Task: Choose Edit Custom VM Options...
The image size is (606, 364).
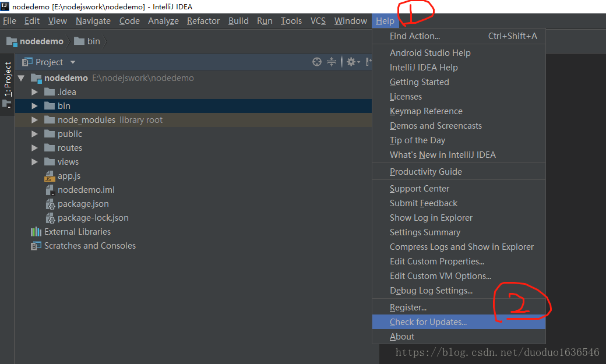Action: tap(459, 276)
